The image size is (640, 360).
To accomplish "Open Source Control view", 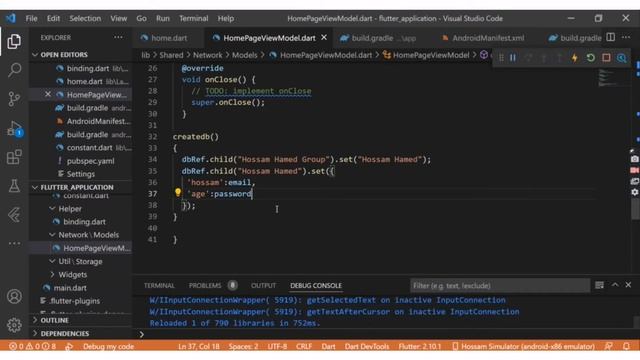I will tap(14, 98).
